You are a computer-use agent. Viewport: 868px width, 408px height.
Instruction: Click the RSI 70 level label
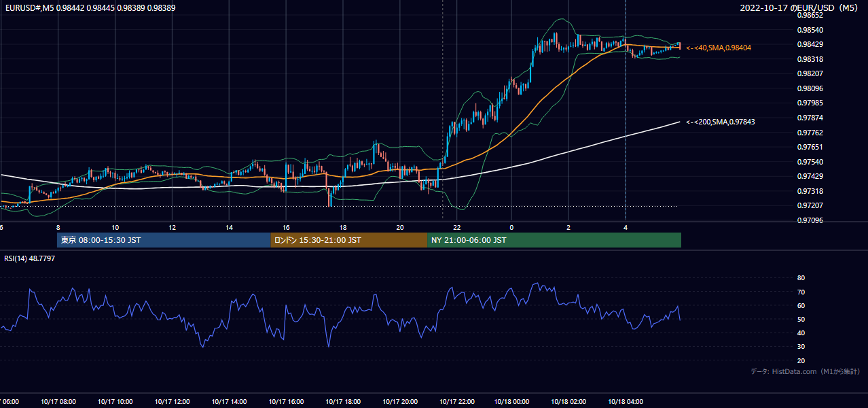(801, 292)
